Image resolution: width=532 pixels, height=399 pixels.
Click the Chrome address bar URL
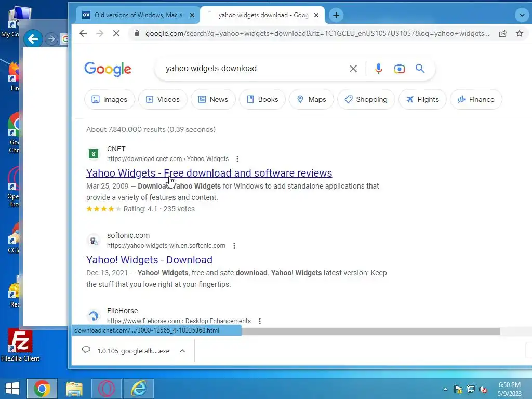[x=317, y=33]
